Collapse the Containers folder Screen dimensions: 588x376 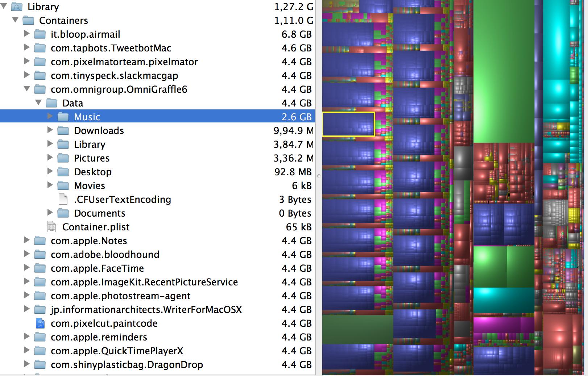click(x=15, y=20)
